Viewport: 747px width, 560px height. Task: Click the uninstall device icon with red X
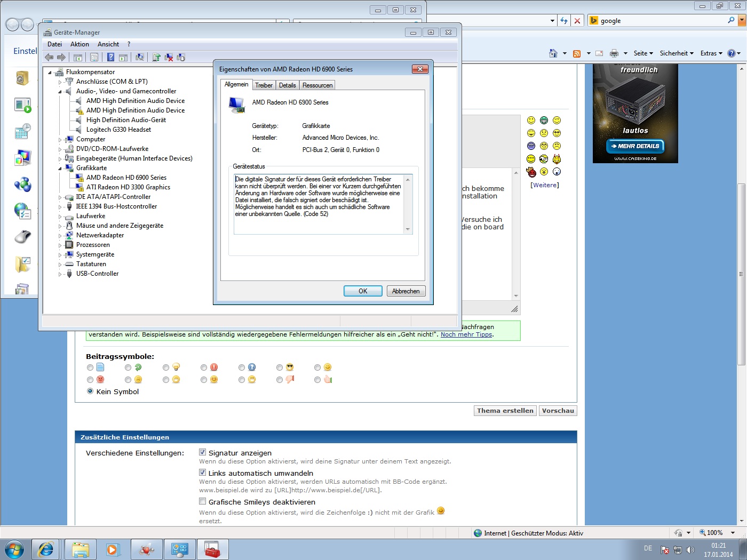click(x=169, y=57)
